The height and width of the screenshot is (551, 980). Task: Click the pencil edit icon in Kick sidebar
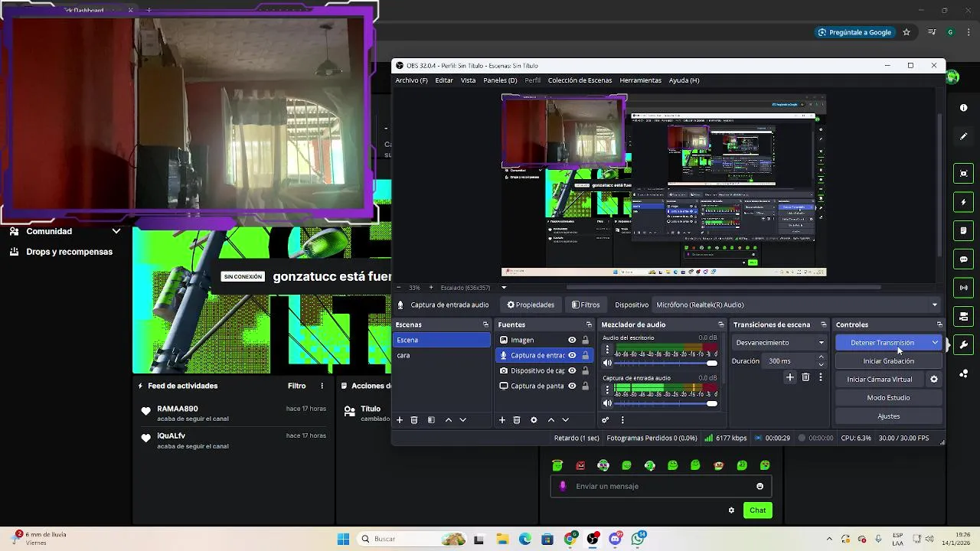(963, 136)
